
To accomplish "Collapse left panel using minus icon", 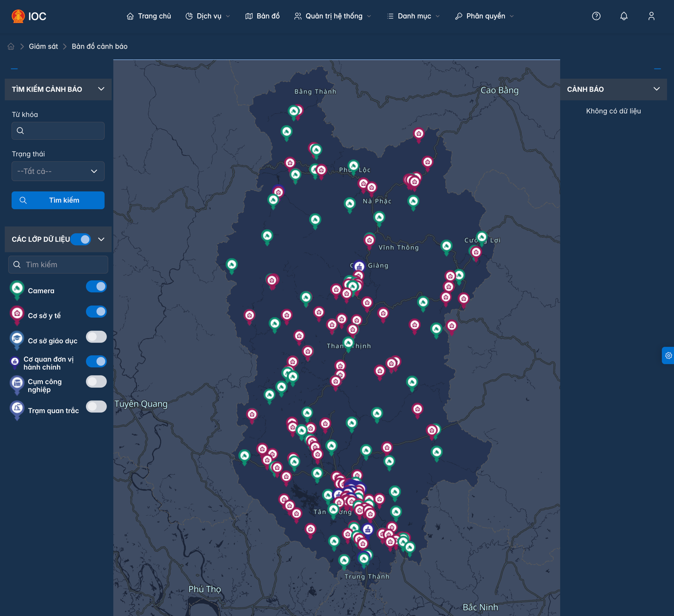I will click(14, 69).
